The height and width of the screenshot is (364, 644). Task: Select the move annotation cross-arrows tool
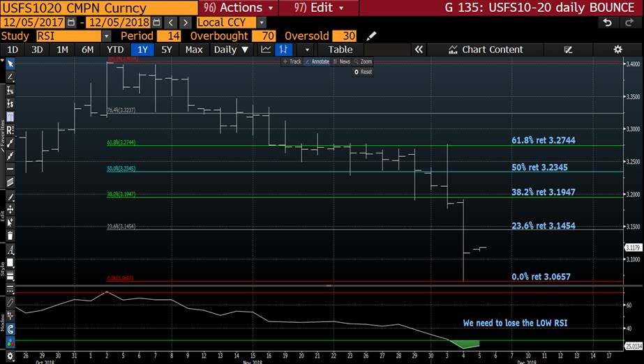click(10, 209)
